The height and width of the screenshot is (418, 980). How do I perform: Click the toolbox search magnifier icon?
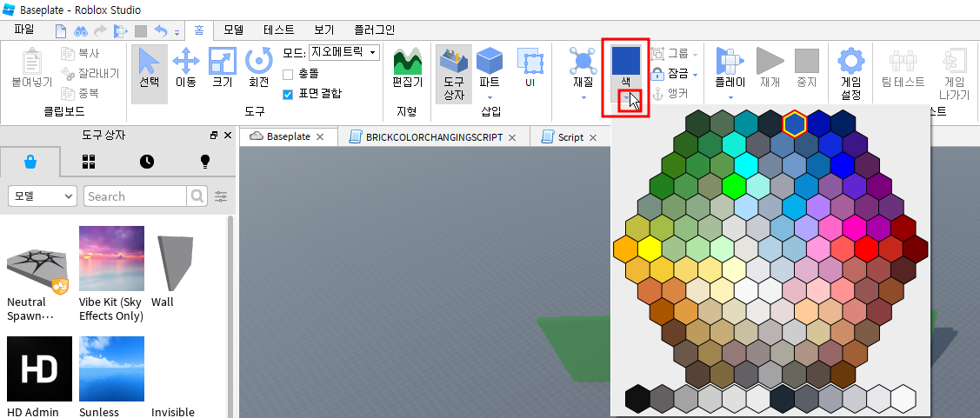[197, 196]
